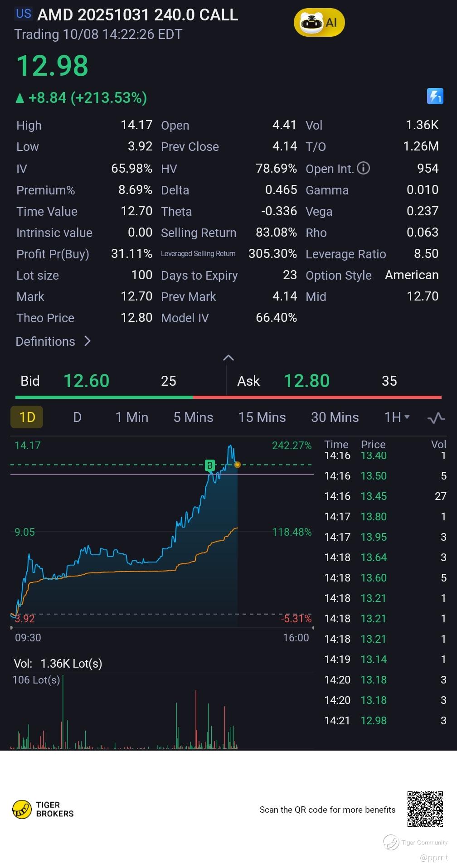Click the Option Style American value
Screen dimensions: 457x868
(412, 275)
